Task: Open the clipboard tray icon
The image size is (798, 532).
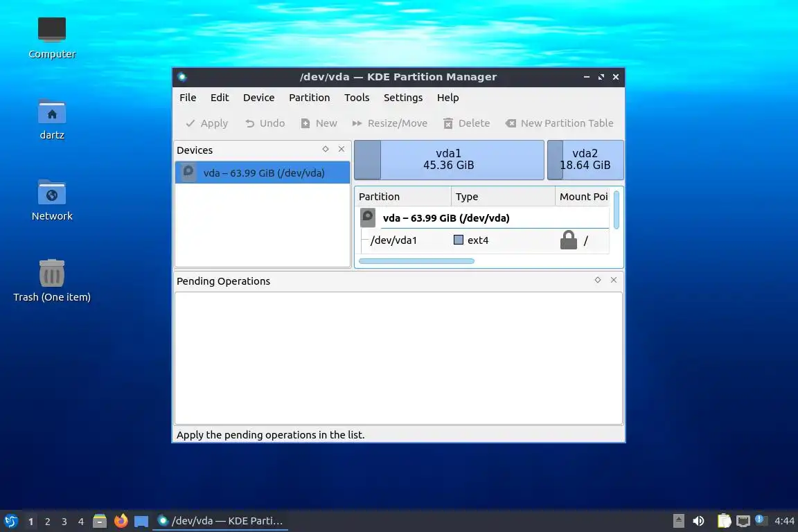Action: coord(724,521)
